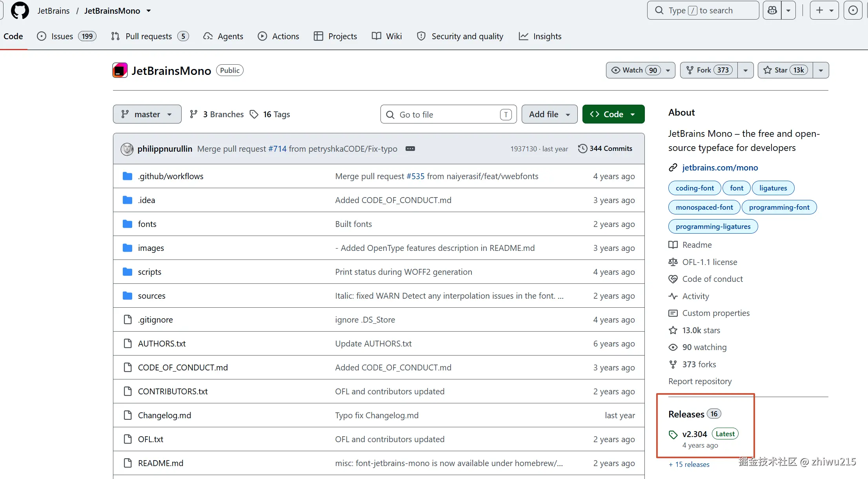
Task: Click the issue tracker circle icon in header
Action: click(x=853, y=10)
